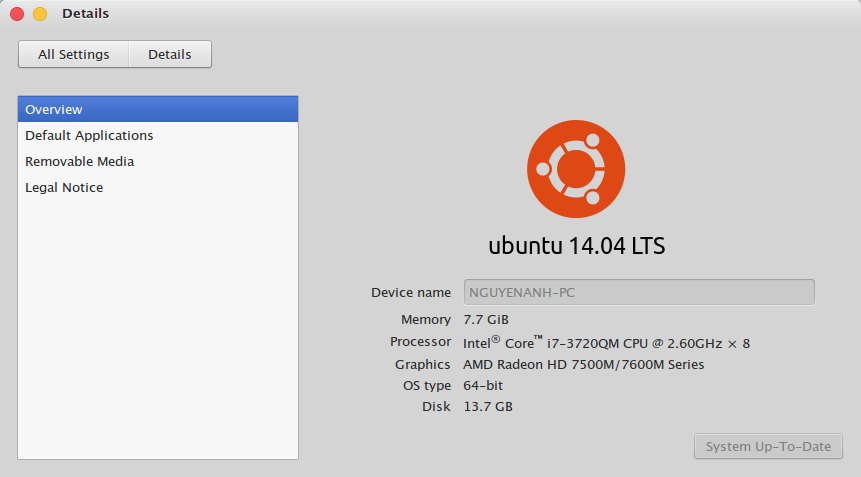Switch to Removable Media settings
The height and width of the screenshot is (477, 861).
[x=80, y=161]
